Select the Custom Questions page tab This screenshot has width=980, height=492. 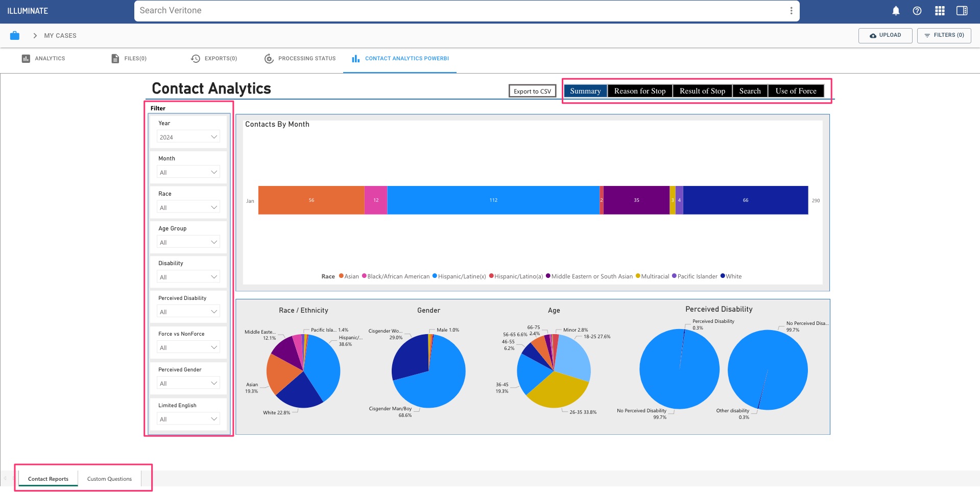pyautogui.click(x=109, y=479)
